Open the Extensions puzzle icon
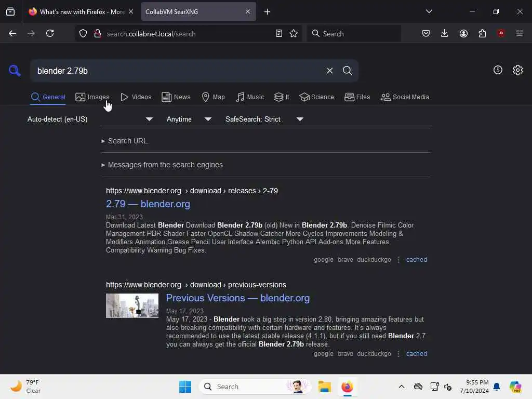This screenshot has width=532, height=399. point(482,33)
